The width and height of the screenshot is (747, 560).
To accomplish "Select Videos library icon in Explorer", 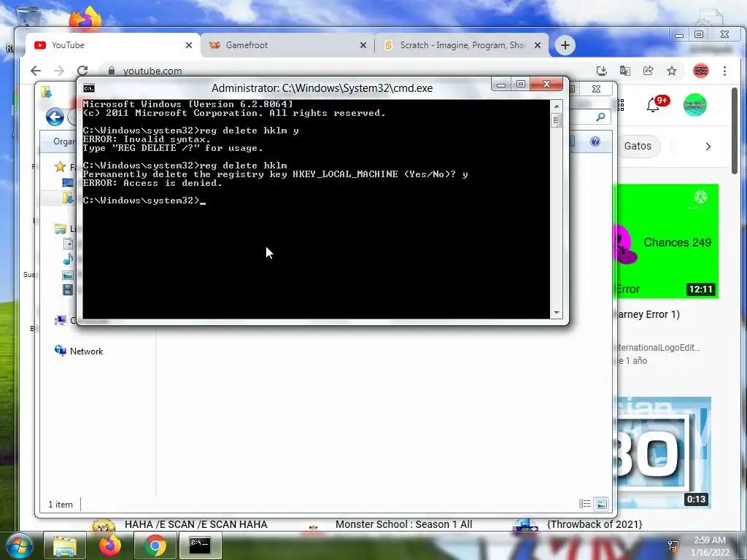I will (68, 289).
